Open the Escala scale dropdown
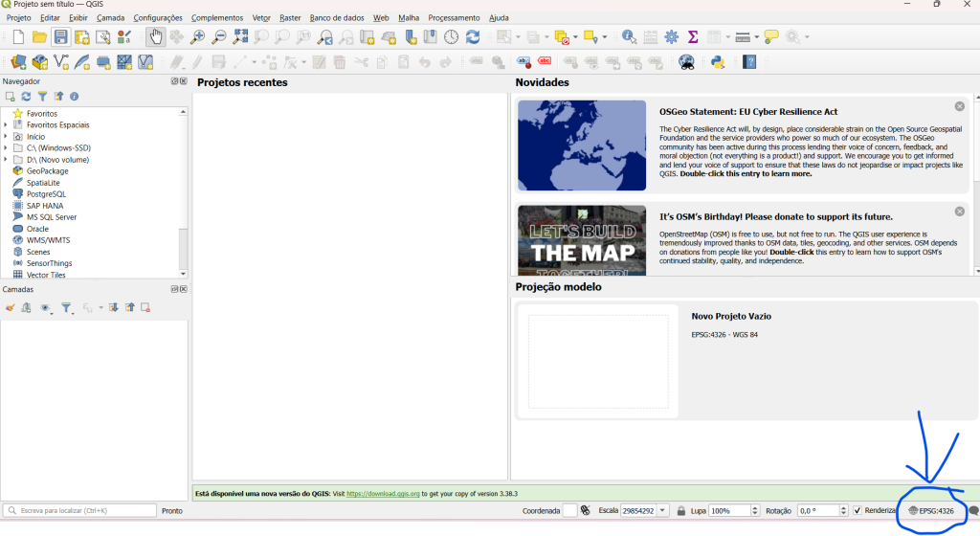 pyautogui.click(x=662, y=510)
